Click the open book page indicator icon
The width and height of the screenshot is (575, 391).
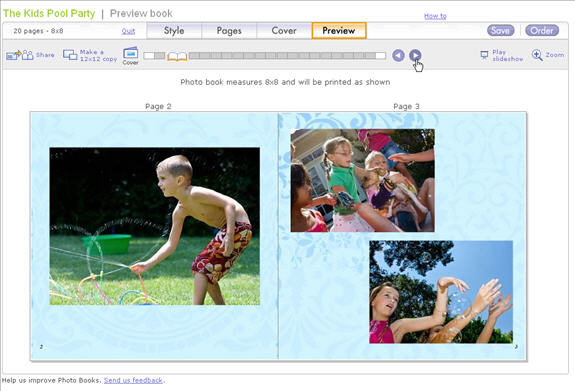pos(177,56)
